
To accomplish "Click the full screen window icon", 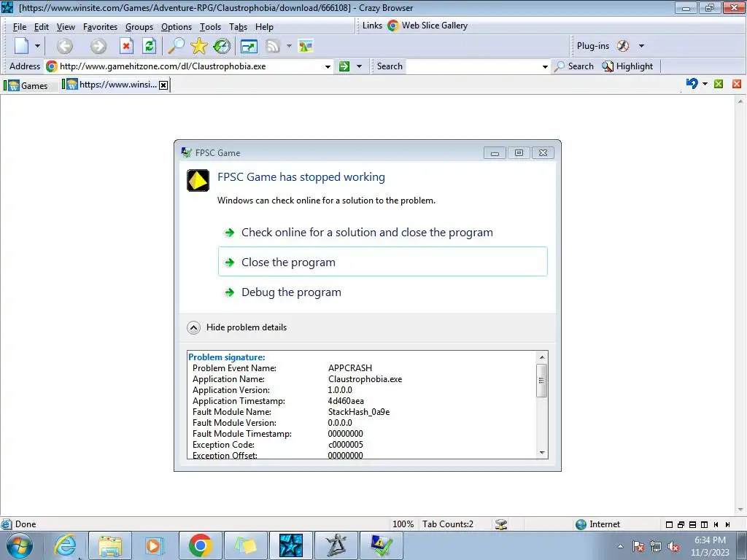I will (249, 46).
